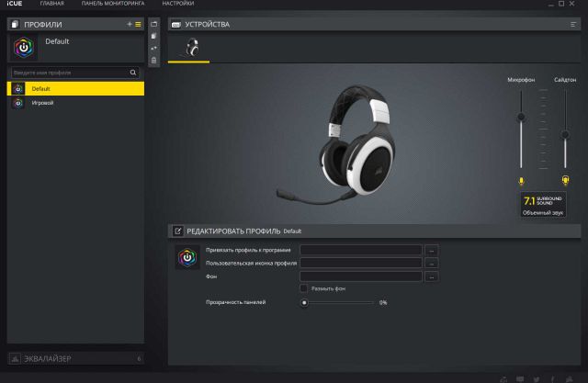588x383 pixels.
Task: Mute the microphone with yellow mic icon
Action: tap(521, 181)
